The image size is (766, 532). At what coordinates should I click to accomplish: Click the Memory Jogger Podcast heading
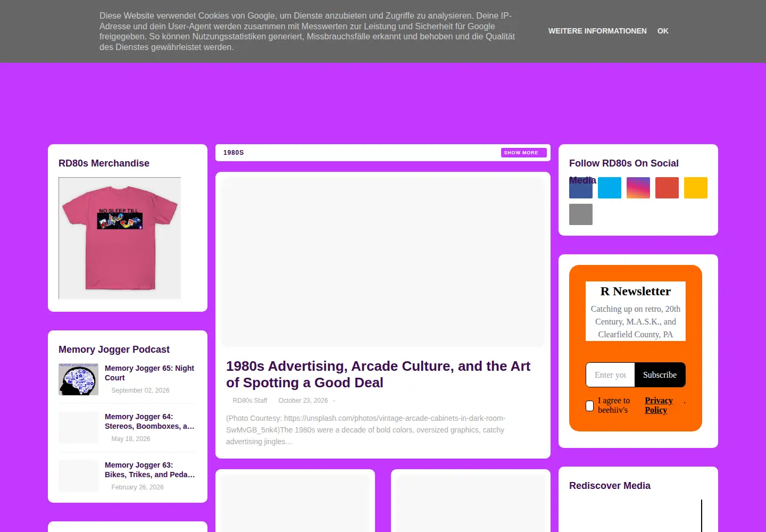point(114,350)
